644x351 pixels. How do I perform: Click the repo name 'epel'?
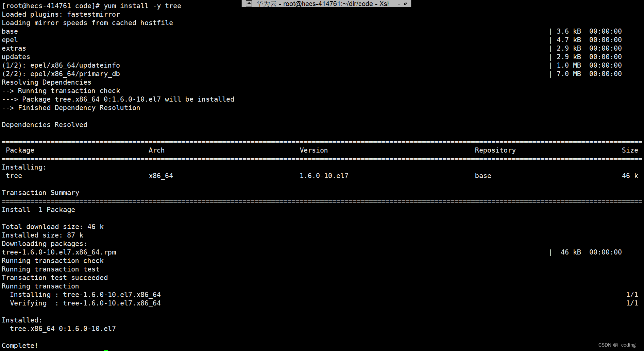coord(10,40)
